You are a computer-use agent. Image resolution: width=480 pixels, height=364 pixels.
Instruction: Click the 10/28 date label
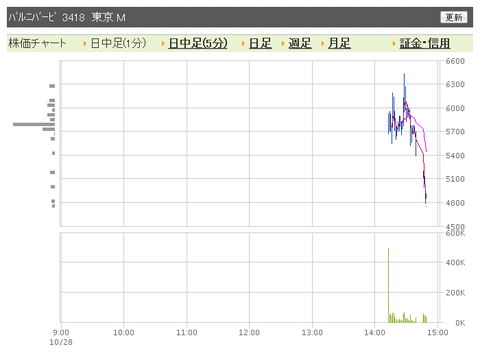[61, 342]
